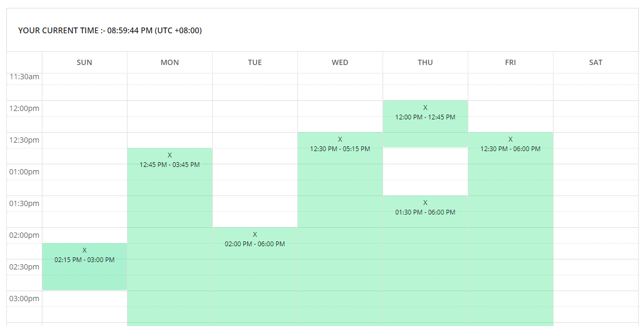Select Sunday 02:15 PM - 03:00 PM time label

pos(85,260)
